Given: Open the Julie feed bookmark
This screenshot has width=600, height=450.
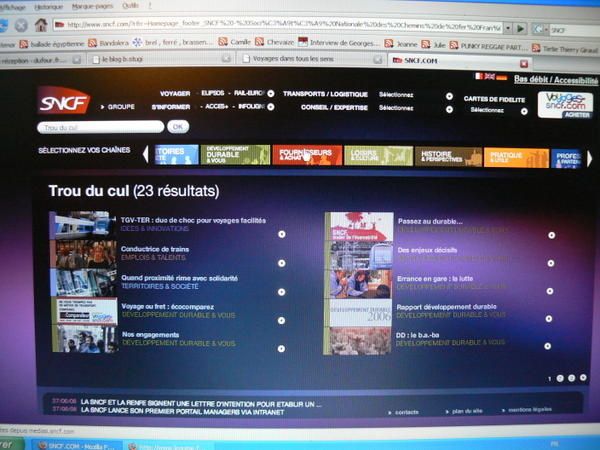Looking at the screenshot, I should pos(434,45).
